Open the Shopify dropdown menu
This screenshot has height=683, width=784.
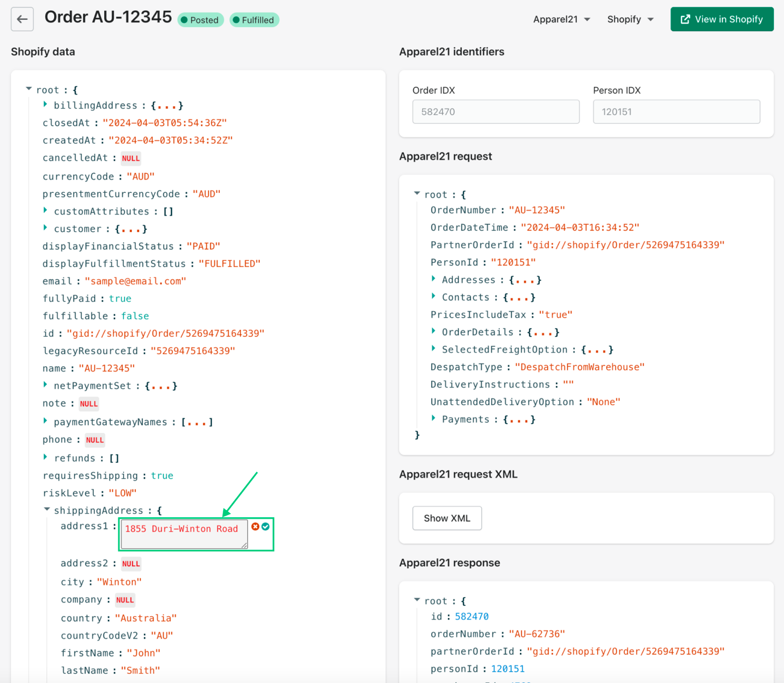tap(630, 19)
